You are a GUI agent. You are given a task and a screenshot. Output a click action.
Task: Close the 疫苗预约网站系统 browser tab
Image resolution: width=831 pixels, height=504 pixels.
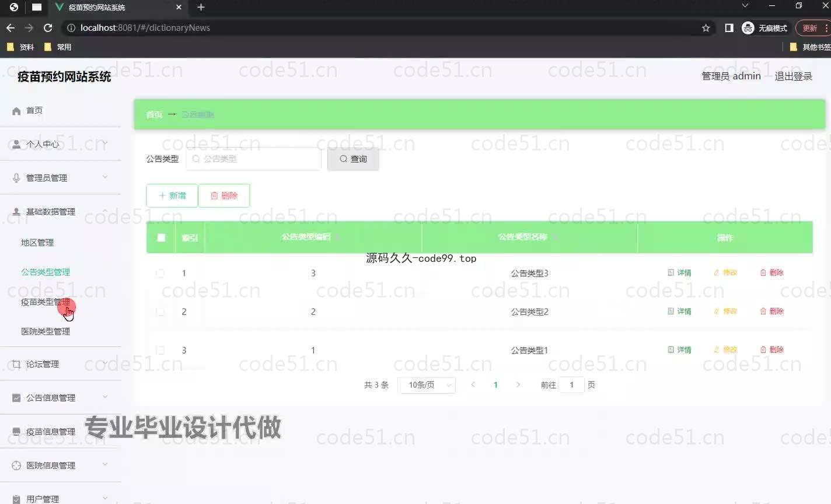(179, 7)
